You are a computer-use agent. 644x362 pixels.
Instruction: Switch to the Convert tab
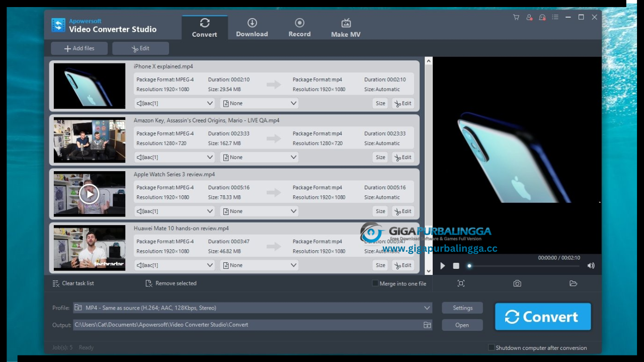click(205, 28)
